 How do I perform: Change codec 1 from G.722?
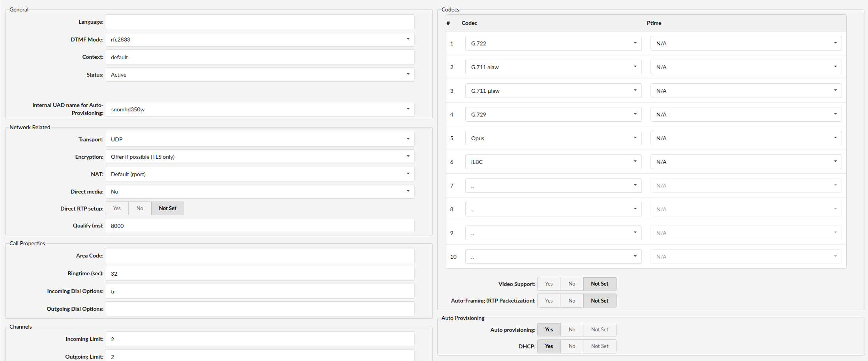pos(553,43)
